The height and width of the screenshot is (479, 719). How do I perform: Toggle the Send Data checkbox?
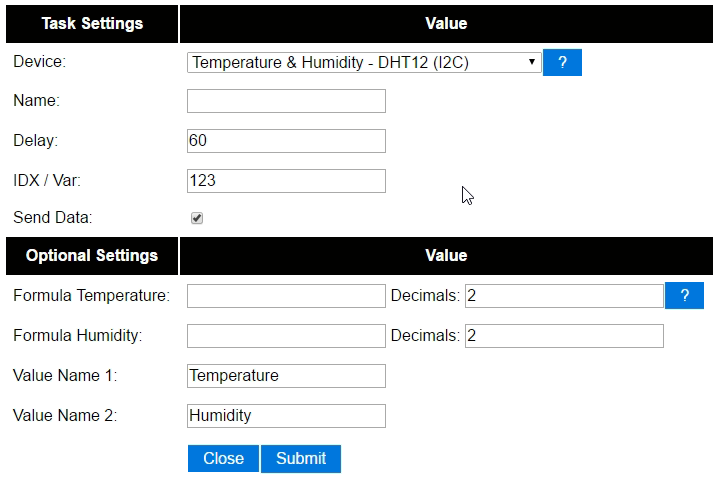click(x=197, y=218)
